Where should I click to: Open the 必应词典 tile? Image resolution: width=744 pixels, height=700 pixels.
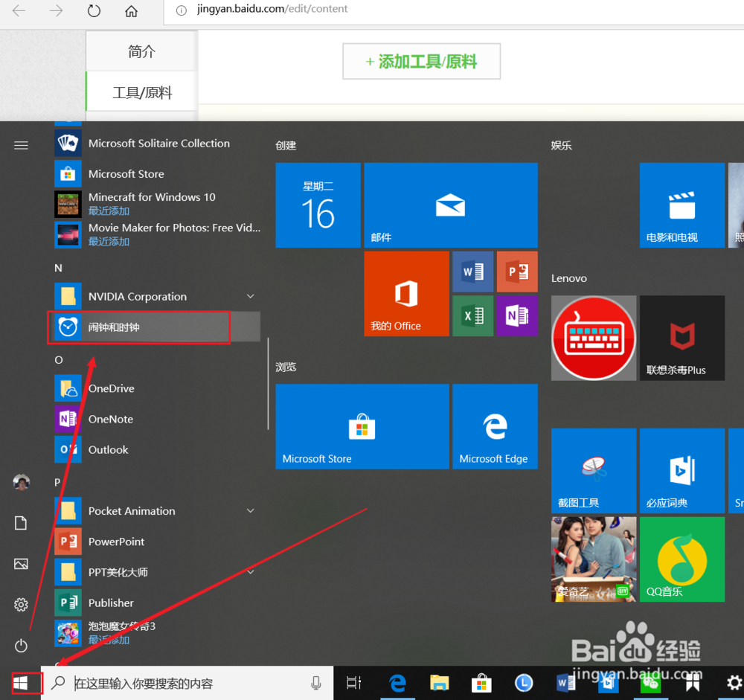(682, 471)
